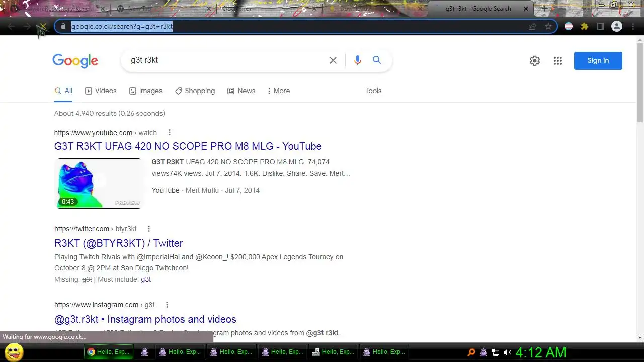Switch to the All results tab

(x=63, y=91)
